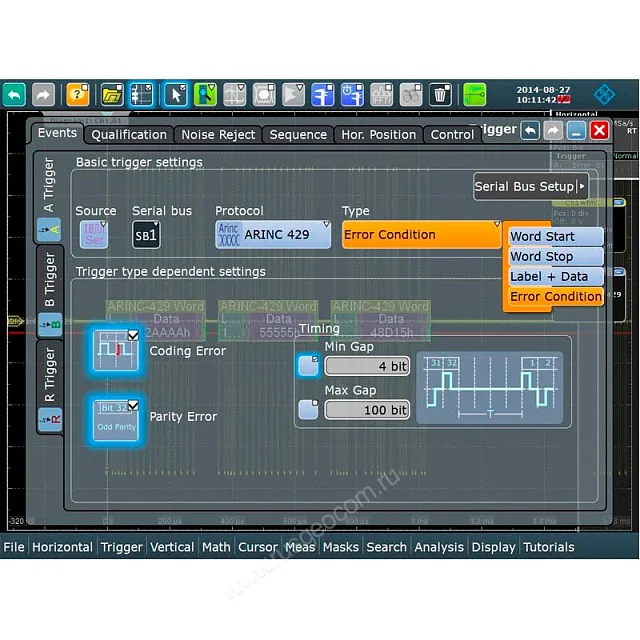Click the trash can delete icon

click(441, 95)
